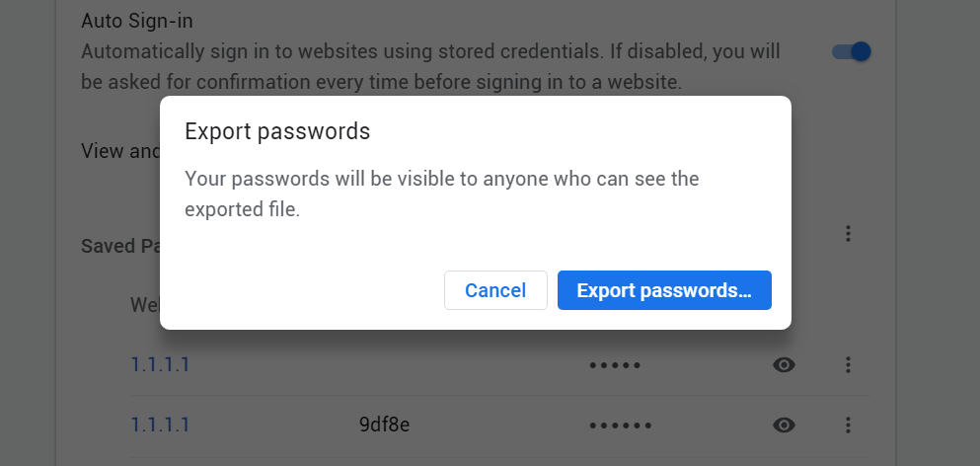Open the 1.1.1.1 link for user 9df8e
980x466 pixels.
tap(160, 426)
